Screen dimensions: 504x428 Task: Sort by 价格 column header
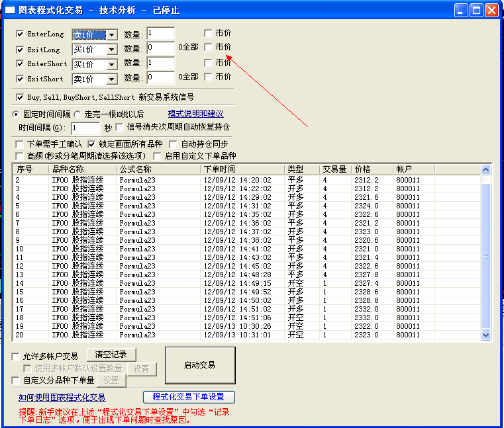click(x=372, y=169)
